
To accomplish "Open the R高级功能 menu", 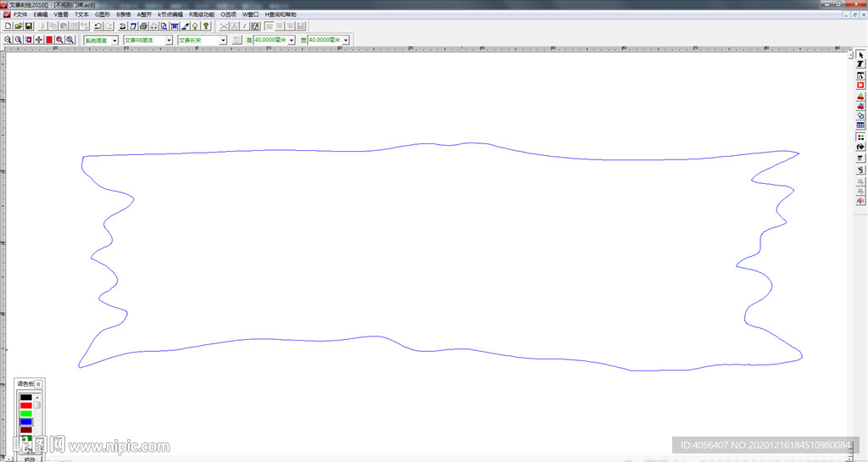I will point(202,14).
